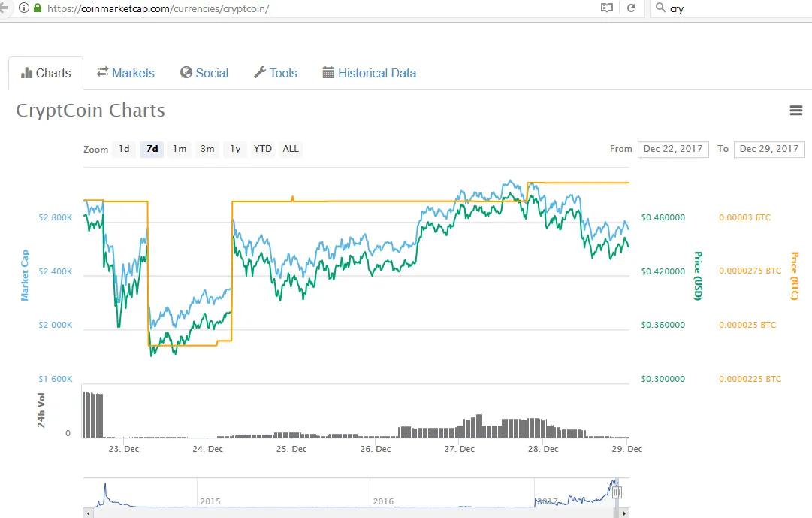
Task: Switch to the Markets tab
Action: [125, 73]
